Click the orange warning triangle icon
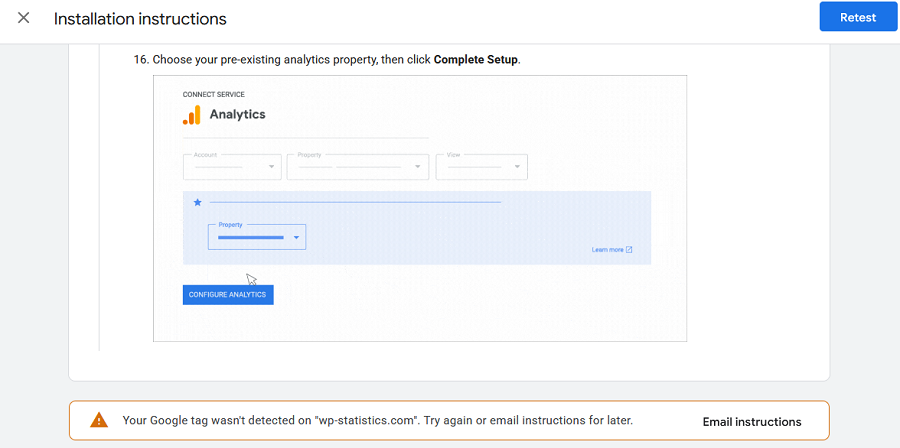Viewport: 900px width, 448px height. pyautogui.click(x=99, y=420)
